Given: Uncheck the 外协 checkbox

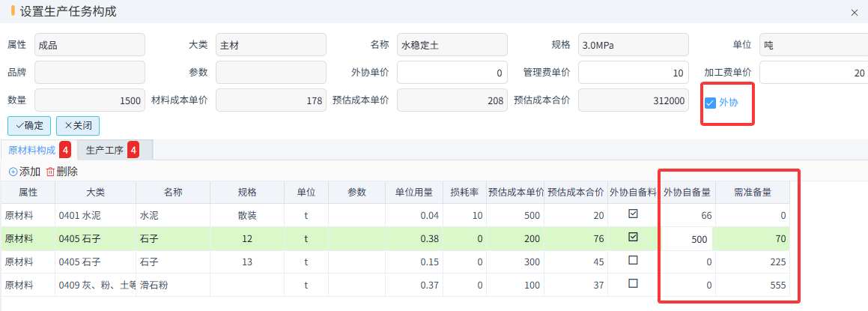Looking at the screenshot, I should pyautogui.click(x=710, y=103).
